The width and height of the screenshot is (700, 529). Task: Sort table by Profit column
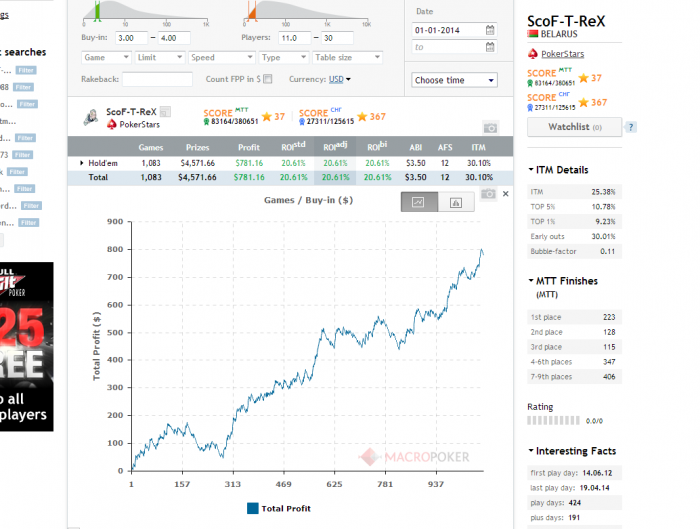[x=249, y=147]
